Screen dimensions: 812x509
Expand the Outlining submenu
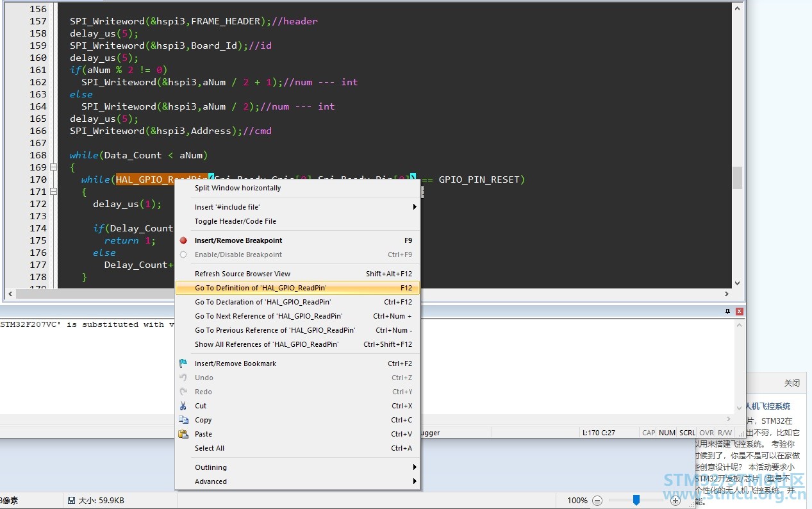point(297,467)
